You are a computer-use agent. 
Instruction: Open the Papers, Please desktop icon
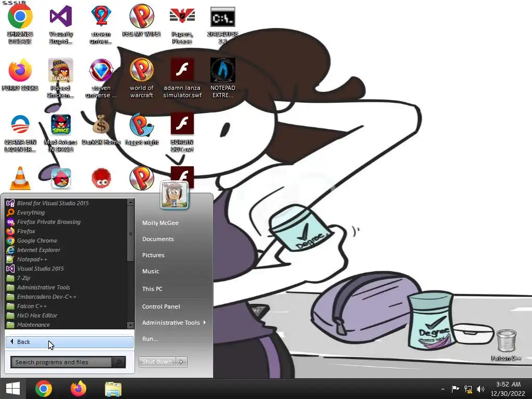tap(182, 24)
